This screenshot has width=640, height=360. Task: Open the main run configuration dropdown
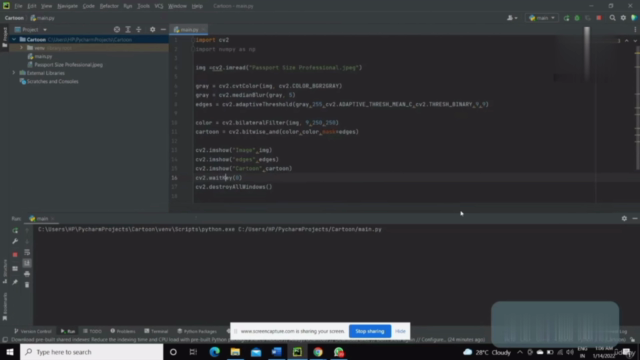(x=542, y=18)
